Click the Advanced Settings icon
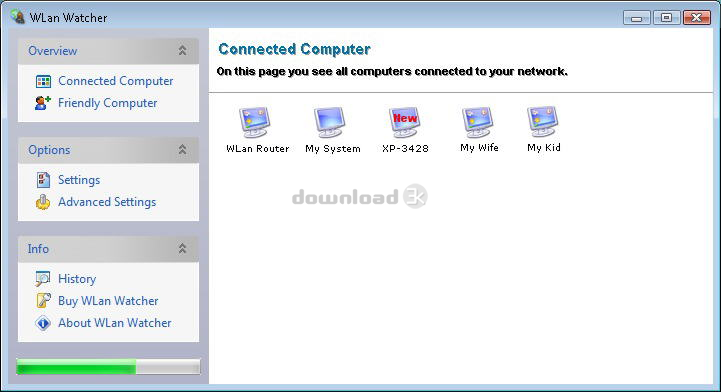This screenshot has height=392, width=721. point(43,202)
